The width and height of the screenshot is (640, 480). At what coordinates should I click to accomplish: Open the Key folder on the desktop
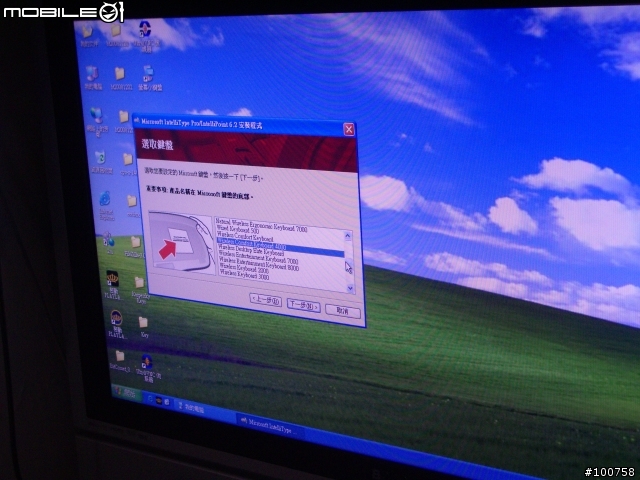click(x=143, y=327)
